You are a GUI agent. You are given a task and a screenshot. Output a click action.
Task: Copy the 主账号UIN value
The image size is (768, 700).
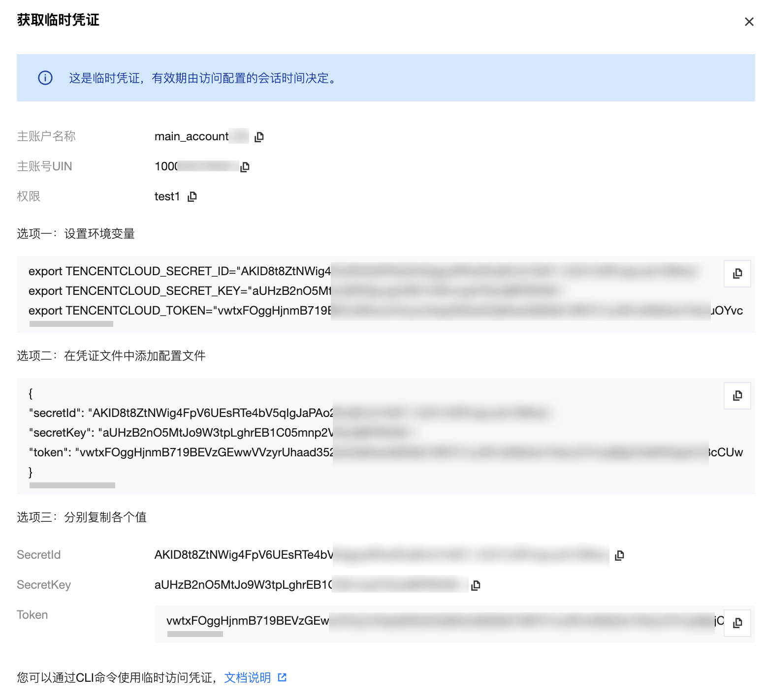click(x=245, y=167)
